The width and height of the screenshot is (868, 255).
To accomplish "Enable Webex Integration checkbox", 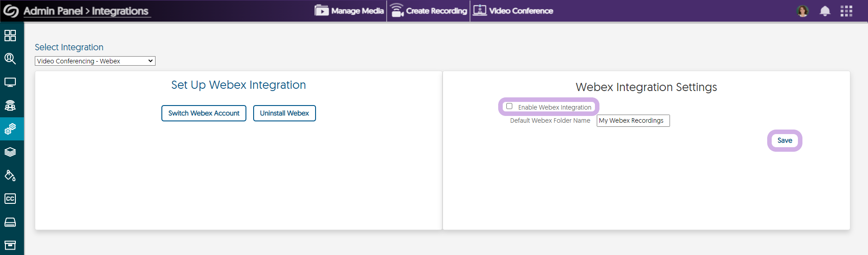I will (x=509, y=106).
